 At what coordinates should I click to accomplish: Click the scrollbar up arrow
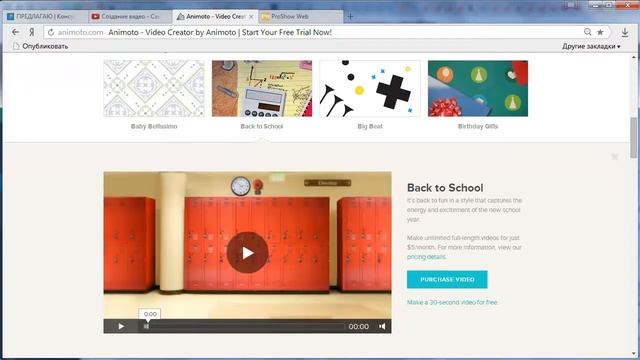pyautogui.click(x=633, y=57)
